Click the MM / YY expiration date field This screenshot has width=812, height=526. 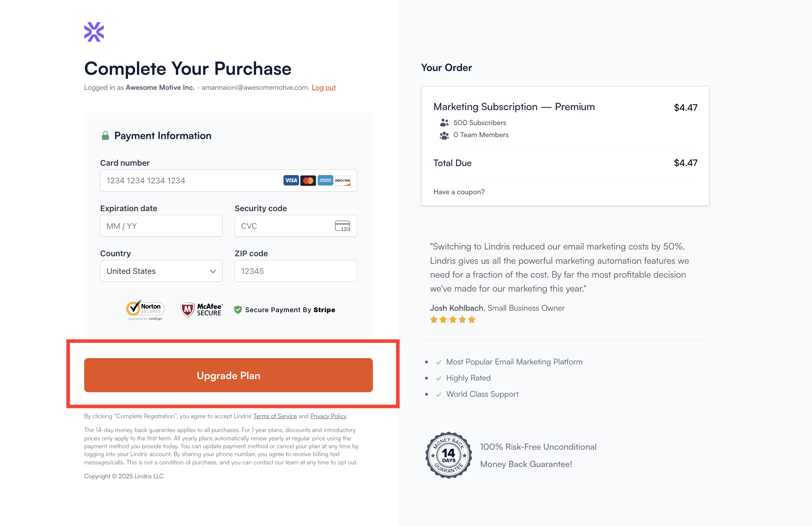coord(161,226)
